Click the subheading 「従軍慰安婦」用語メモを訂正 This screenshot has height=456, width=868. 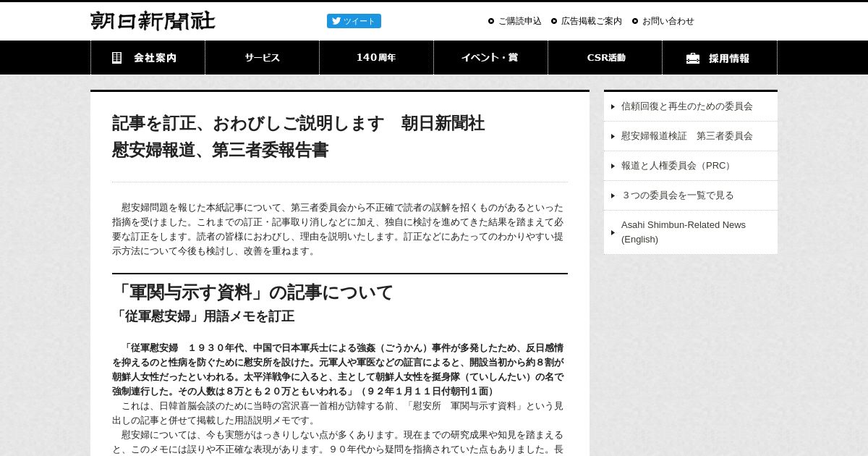tap(203, 316)
